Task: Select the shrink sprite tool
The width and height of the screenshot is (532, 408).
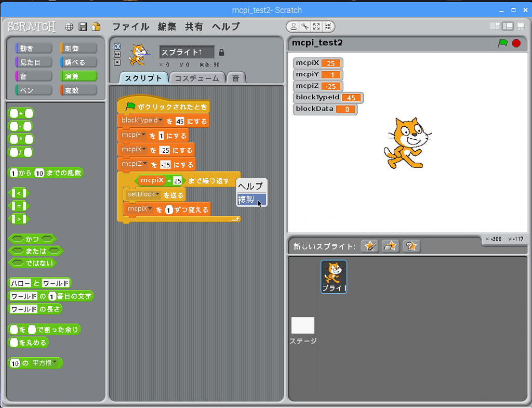Action: (x=328, y=27)
